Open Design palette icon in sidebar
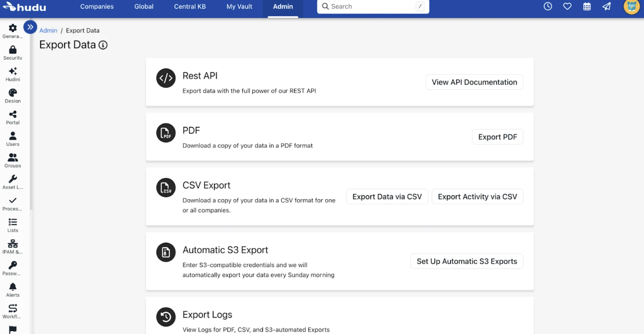 tap(13, 93)
